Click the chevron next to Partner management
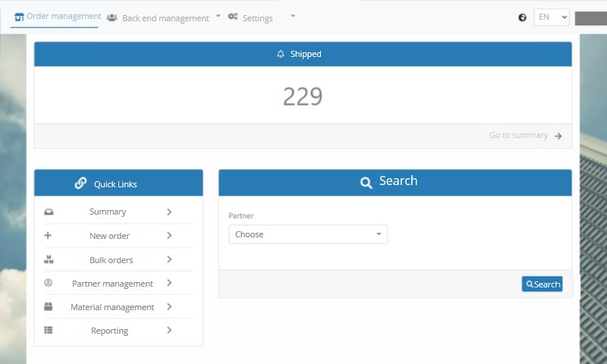Screen dimensions: 607x364 (x=169, y=283)
